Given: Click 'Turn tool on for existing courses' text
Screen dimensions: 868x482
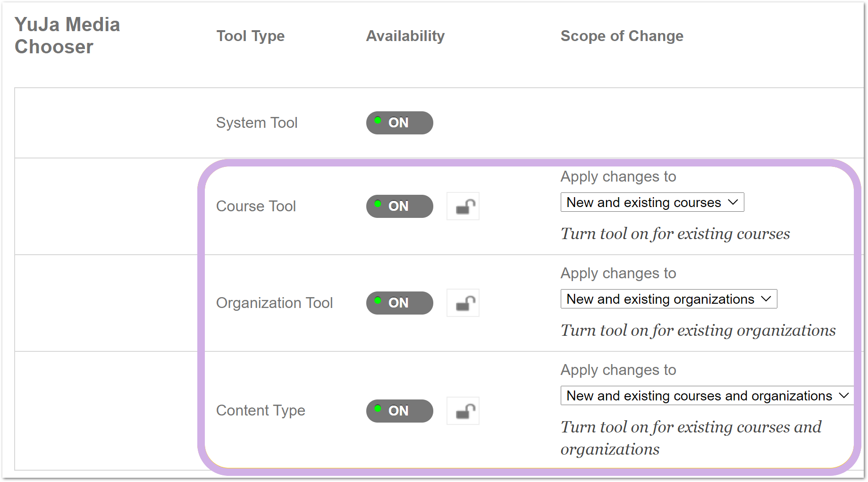Looking at the screenshot, I should (675, 234).
